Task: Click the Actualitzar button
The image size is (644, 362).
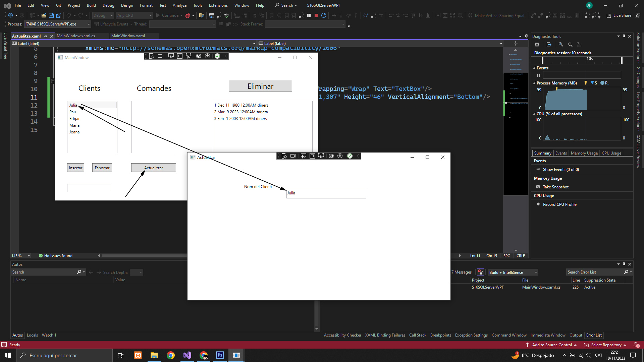Action: [153, 168]
